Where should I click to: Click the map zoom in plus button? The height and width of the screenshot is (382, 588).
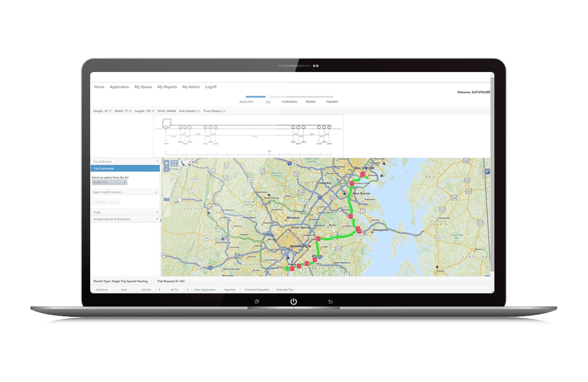pyautogui.click(x=166, y=163)
